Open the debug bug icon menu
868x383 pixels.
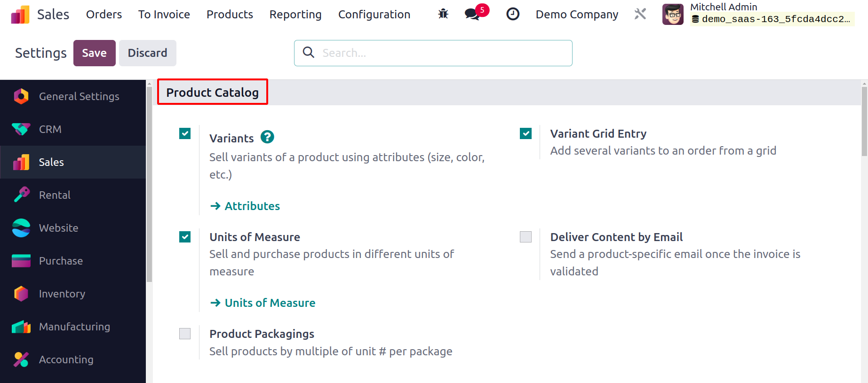coord(443,14)
